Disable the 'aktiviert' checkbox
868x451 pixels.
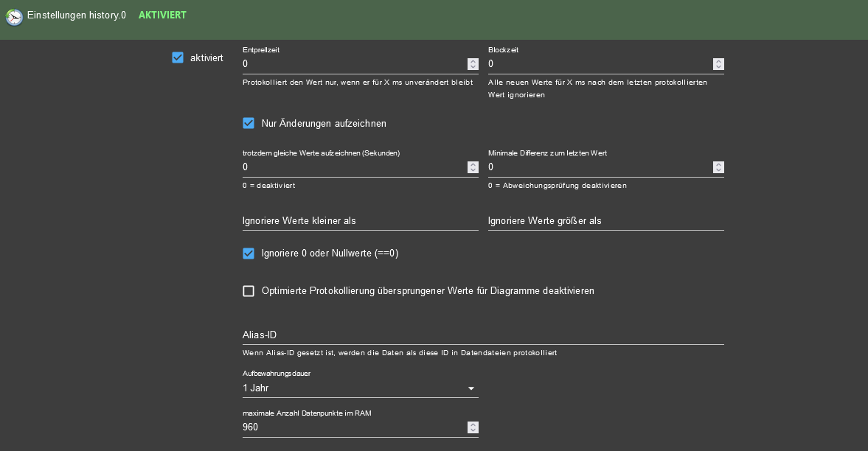click(178, 57)
